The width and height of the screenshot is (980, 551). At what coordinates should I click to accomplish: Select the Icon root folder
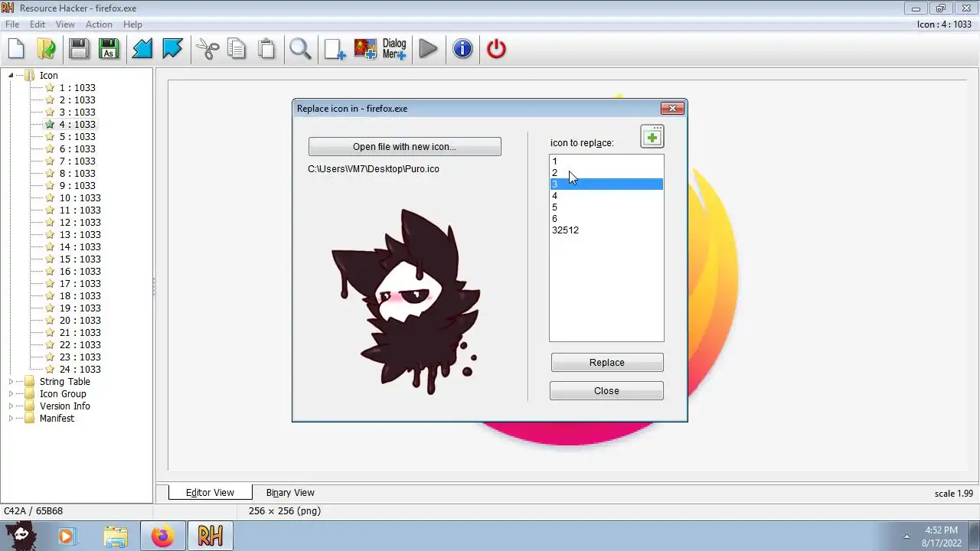pyautogui.click(x=48, y=75)
